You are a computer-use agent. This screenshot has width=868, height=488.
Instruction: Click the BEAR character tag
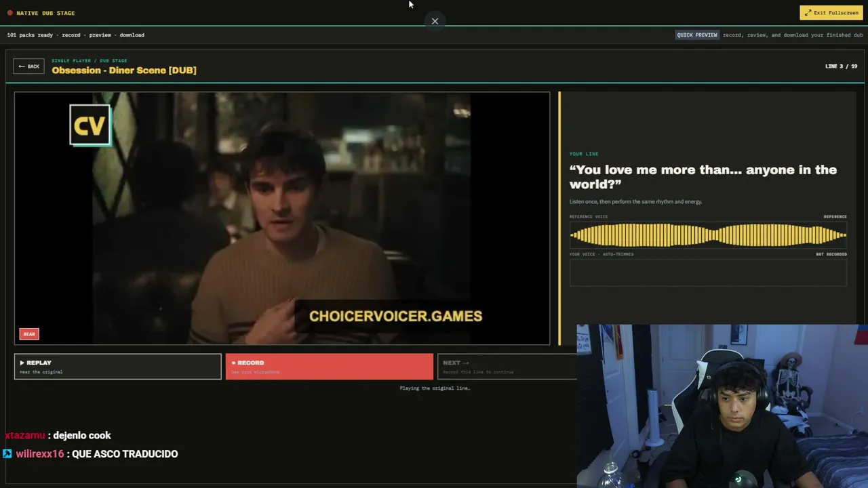(29, 333)
